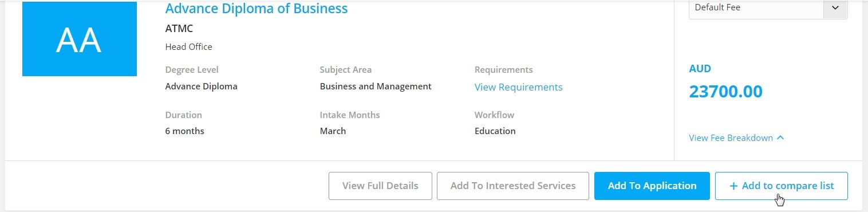
Task: Click the Add To Application button
Action: pyautogui.click(x=652, y=186)
